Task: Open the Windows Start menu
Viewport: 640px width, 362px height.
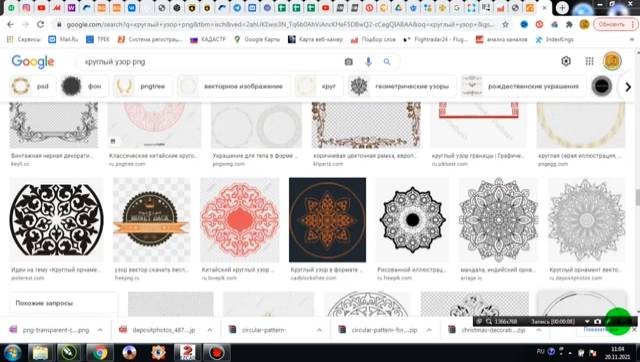Action: click(12, 353)
